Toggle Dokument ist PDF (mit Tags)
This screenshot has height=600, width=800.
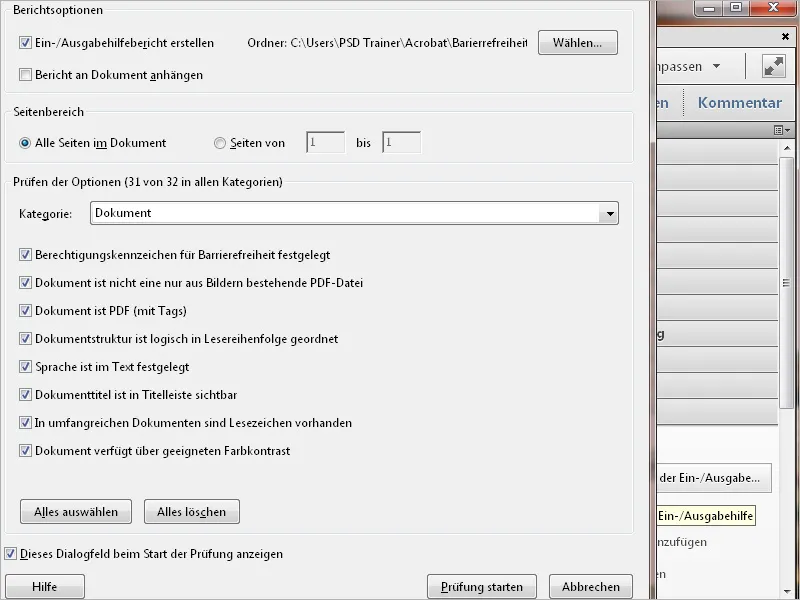click(25, 311)
